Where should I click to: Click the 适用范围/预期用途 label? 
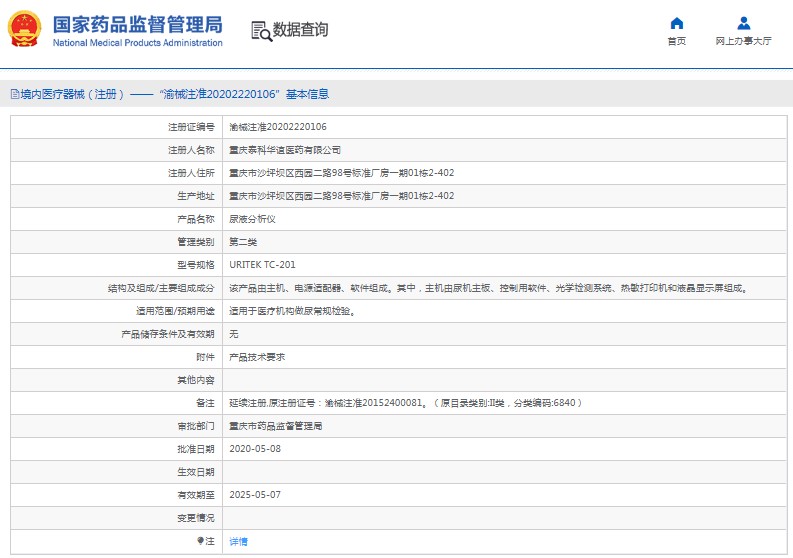pos(175,311)
